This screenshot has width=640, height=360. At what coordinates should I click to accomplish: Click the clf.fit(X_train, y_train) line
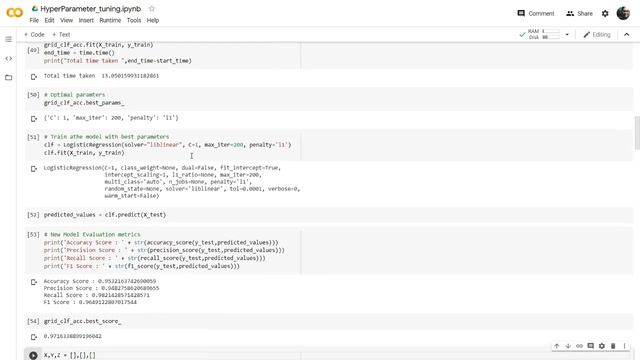(84, 153)
